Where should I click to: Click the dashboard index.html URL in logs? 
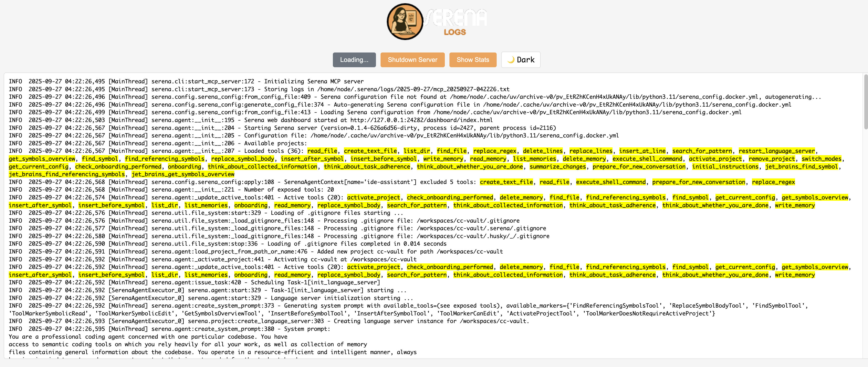pos(421,120)
